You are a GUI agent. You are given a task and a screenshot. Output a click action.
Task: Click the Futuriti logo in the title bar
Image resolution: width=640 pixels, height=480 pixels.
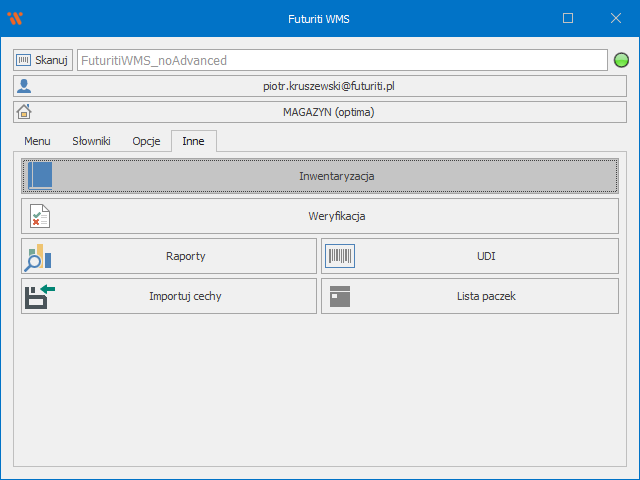coord(15,18)
